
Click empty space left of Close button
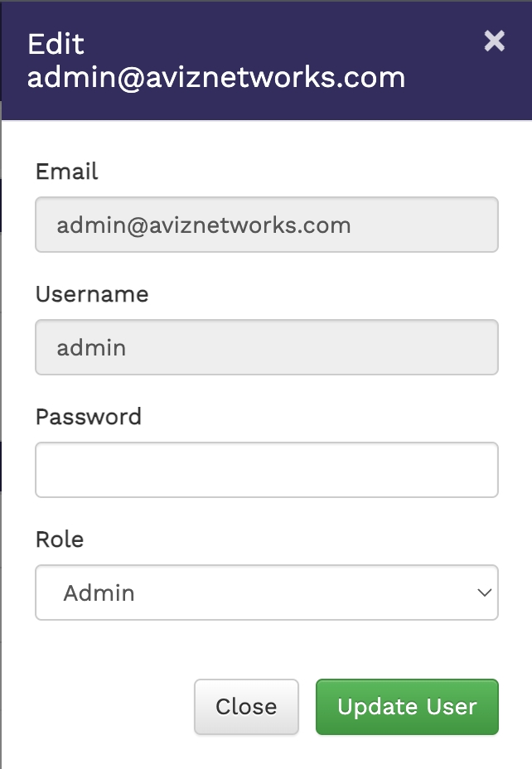click(108, 707)
